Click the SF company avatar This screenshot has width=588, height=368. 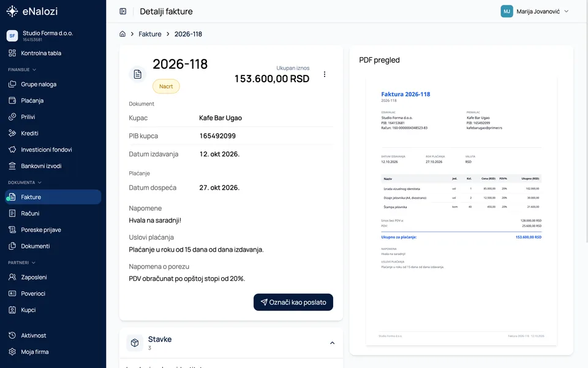tap(12, 36)
